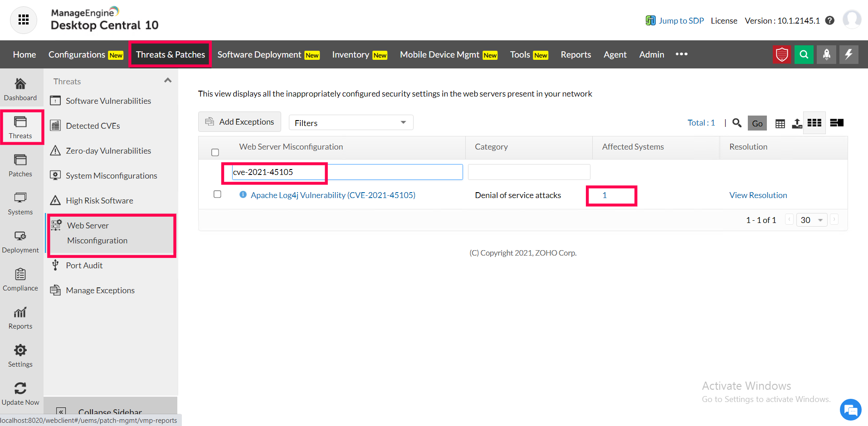Open the Dashboard sidebar icon

coord(20,84)
